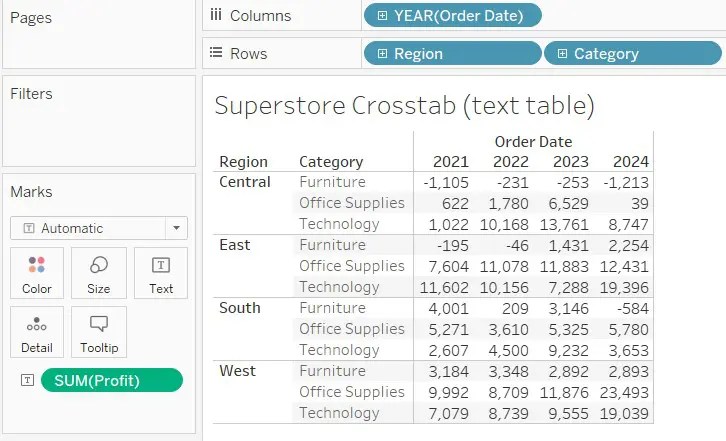The height and width of the screenshot is (441, 726).
Task: Select the 2023 column header
Action: (x=570, y=162)
